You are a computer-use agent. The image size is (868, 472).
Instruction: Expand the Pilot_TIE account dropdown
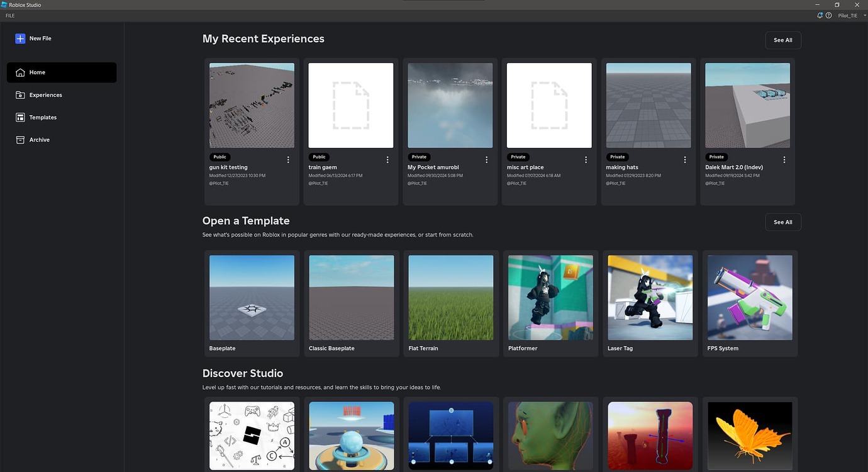tap(848, 15)
